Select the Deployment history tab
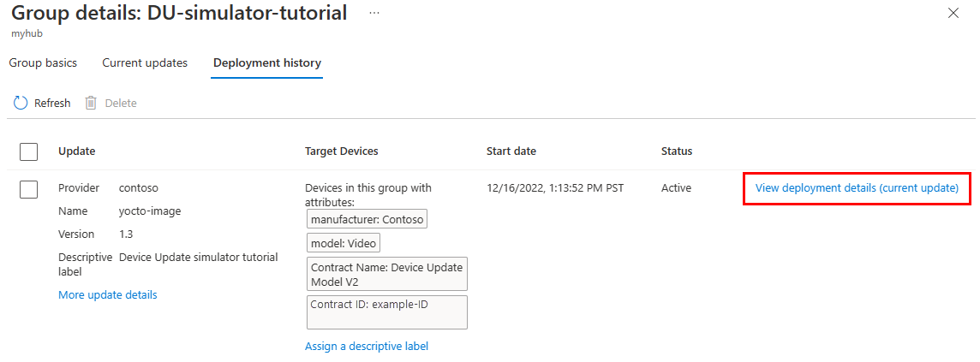 point(267,63)
